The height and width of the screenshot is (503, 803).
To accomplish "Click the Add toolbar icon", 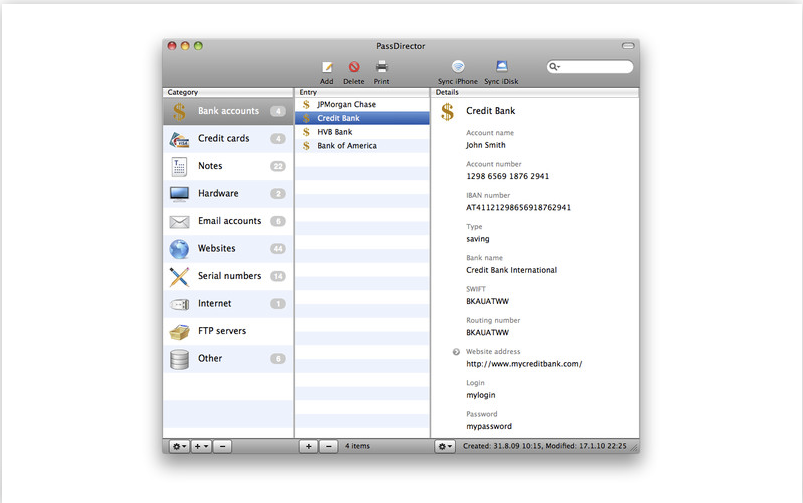I will 327,67.
